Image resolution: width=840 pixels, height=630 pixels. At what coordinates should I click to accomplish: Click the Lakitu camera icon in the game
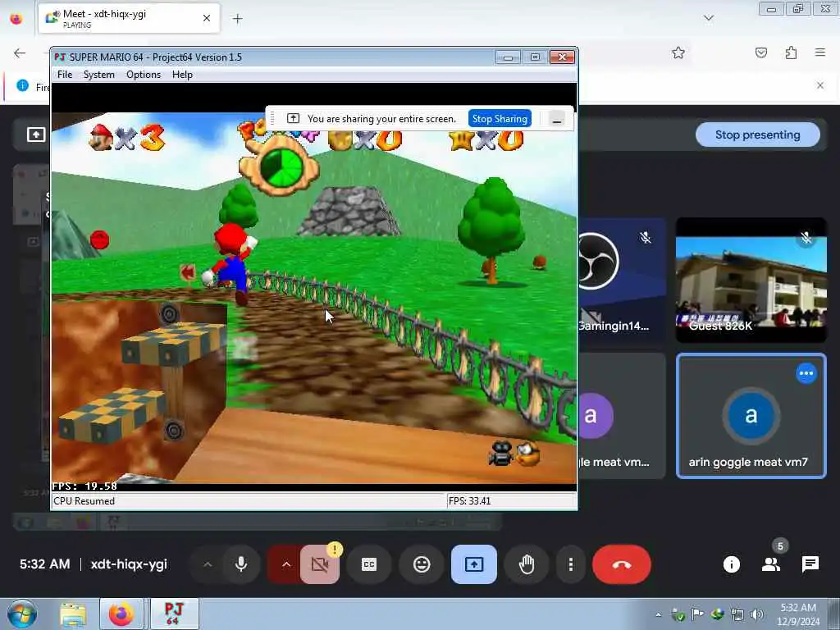click(515, 453)
